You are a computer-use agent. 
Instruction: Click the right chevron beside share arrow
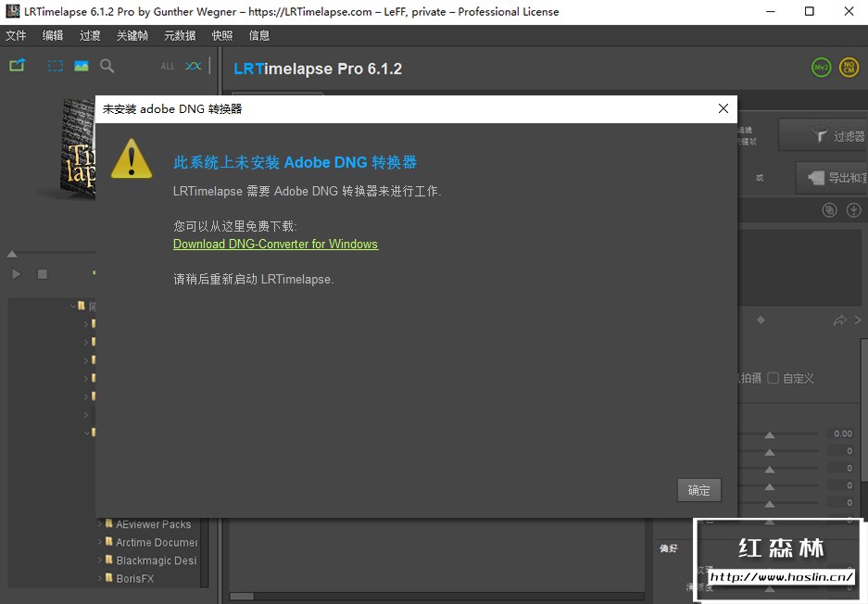(858, 320)
